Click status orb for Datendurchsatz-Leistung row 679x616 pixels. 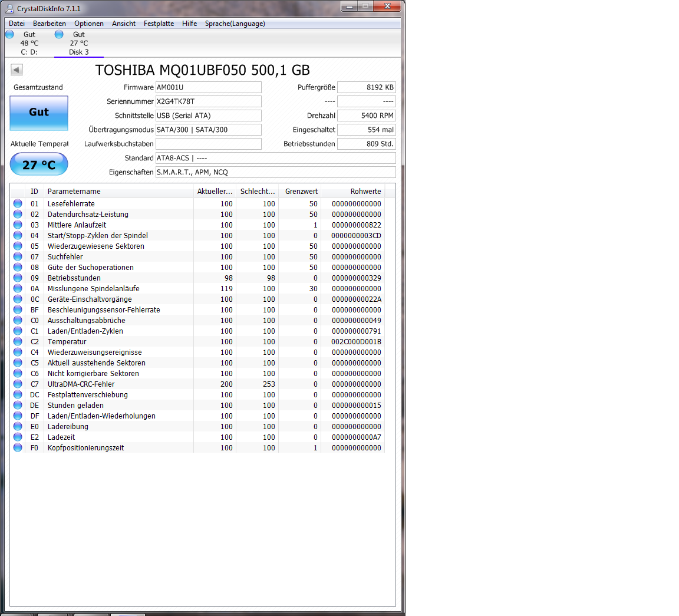(x=18, y=214)
